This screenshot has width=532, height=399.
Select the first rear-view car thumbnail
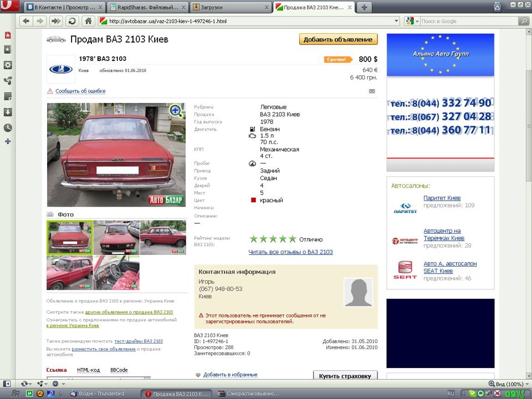pyautogui.click(x=70, y=237)
